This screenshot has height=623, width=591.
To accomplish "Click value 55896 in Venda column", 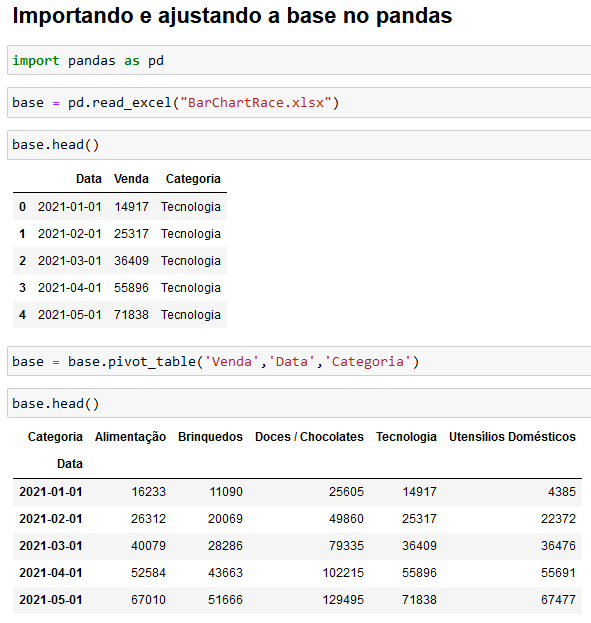I will click(x=132, y=288).
